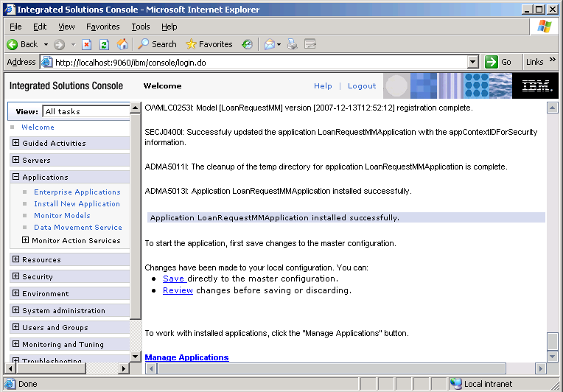This screenshot has height=392, width=563.
Task: Open the View menu
Action: (x=66, y=27)
